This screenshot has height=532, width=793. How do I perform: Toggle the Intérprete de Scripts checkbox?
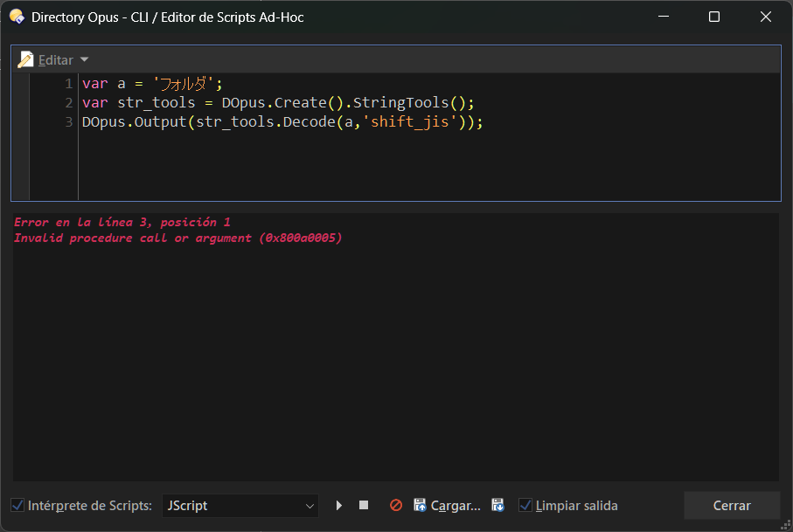click(x=17, y=505)
